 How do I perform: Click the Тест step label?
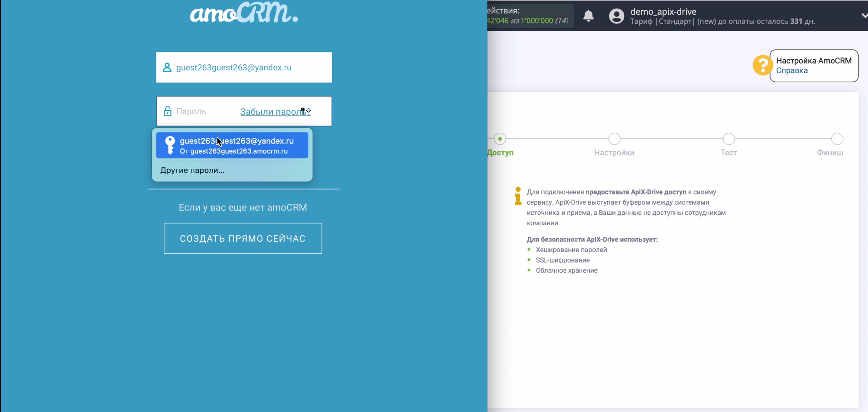(729, 153)
